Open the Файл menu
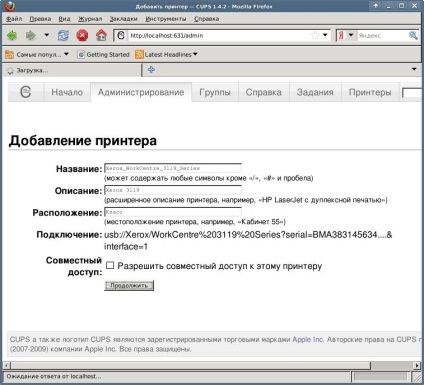This screenshot has height=385, width=424. [14, 19]
